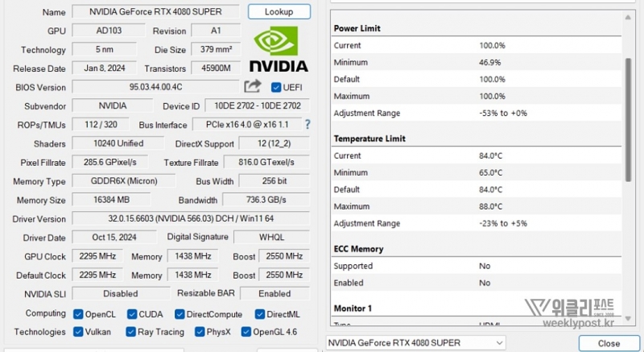The height and width of the screenshot is (352, 644).
Task: Toggle the DirectCompute checkbox
Action: 180,314
